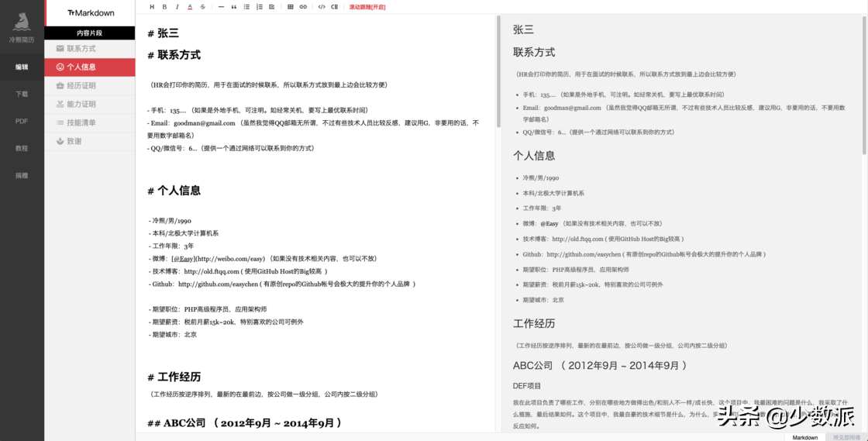Viewport: 868px width, 441px height.
Task: Insert a blockquote
Action: [x=234, y=7]
